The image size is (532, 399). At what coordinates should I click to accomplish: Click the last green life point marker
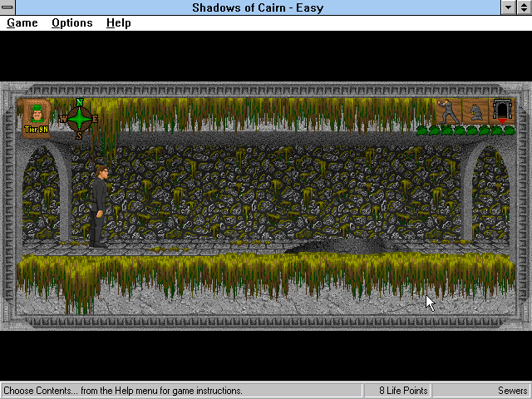point(510,131)
